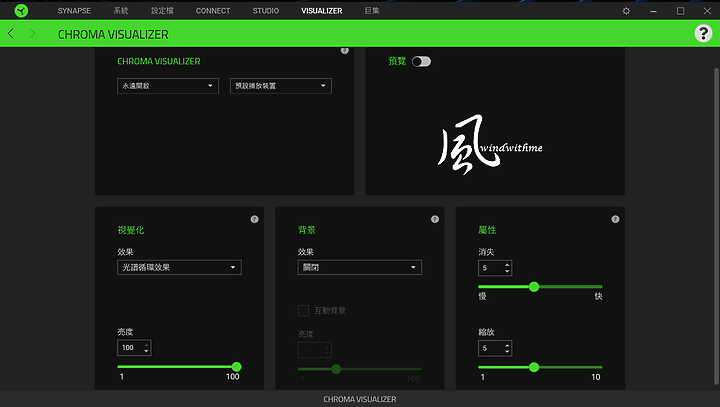Open the 巨集 tab

pyautogui.click(x=372, y=11)
